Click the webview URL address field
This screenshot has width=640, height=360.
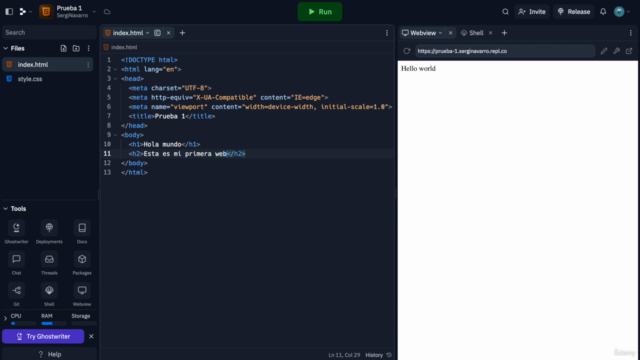[x=505, y=51]
